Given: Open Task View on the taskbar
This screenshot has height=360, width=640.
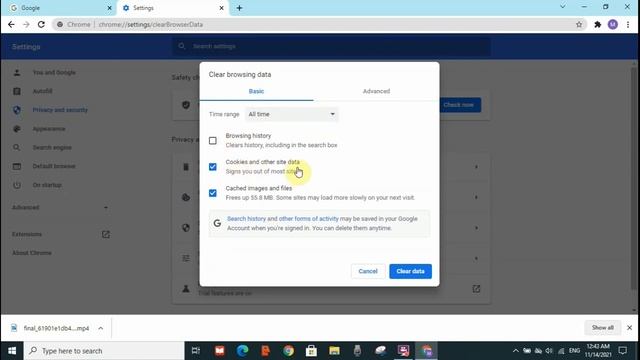Looking at the screenshot, I should [196, 351].
